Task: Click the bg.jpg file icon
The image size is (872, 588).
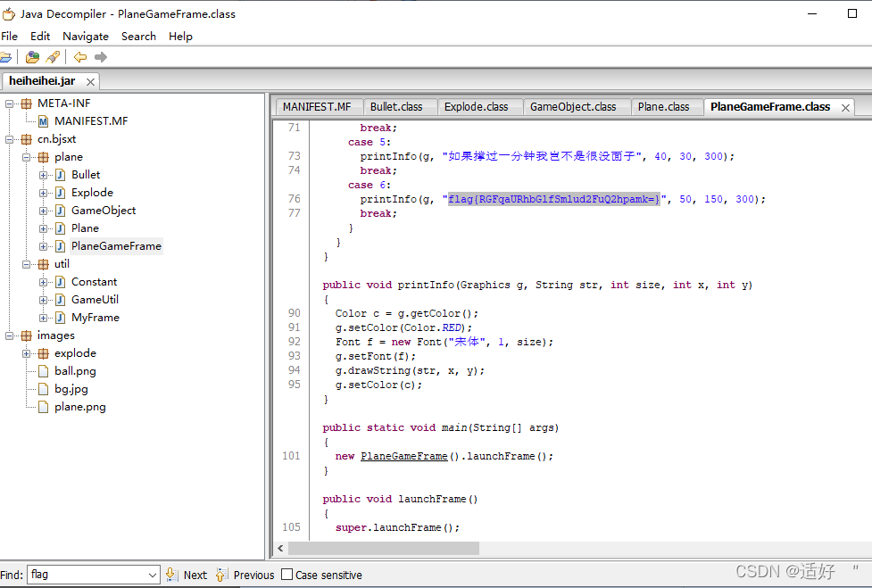Action: (x=44, y=388)
